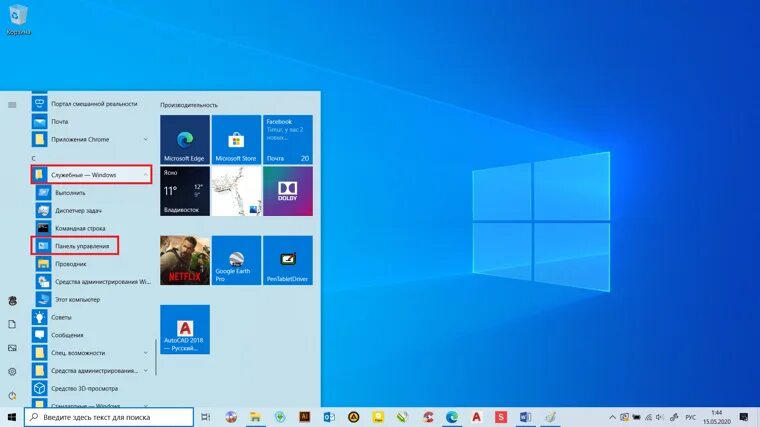Viewport: 760px width, 427px height.
Task: Open the Сообщения app
Action: 92,335
